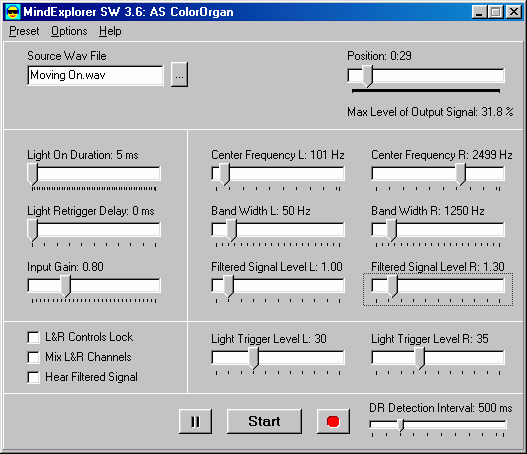
Task: Click Light On Duration slider thumb
Action: [x=33, y=174]
